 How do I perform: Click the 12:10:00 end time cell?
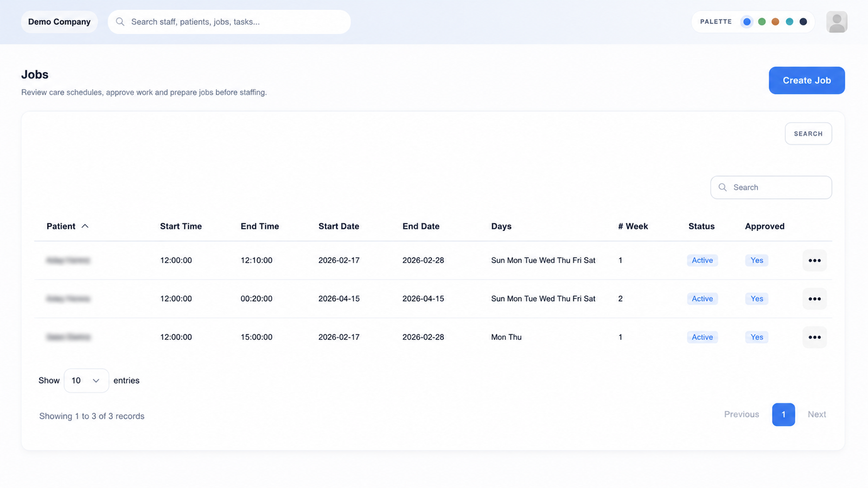coord(257,260)
